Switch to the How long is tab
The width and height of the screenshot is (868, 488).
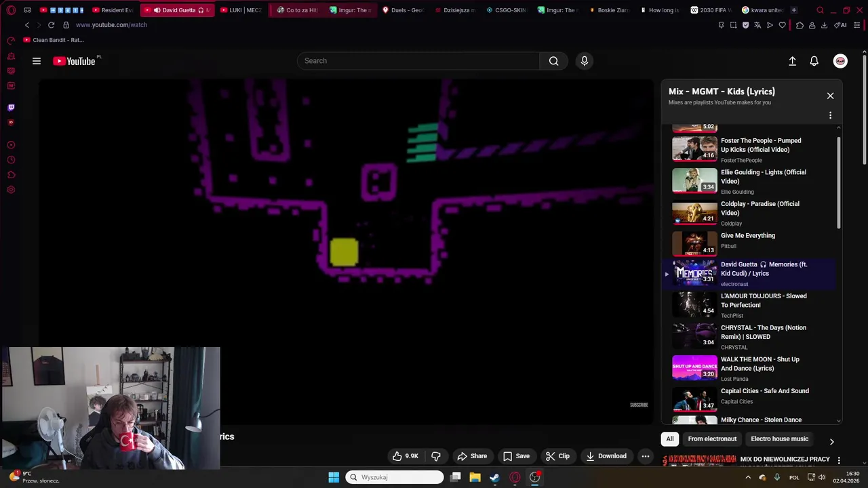click(x=659, y=10)
